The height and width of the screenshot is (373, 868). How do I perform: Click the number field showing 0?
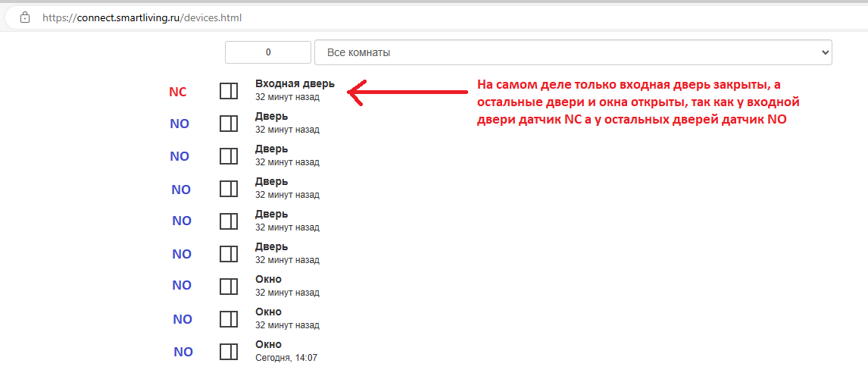268,52
